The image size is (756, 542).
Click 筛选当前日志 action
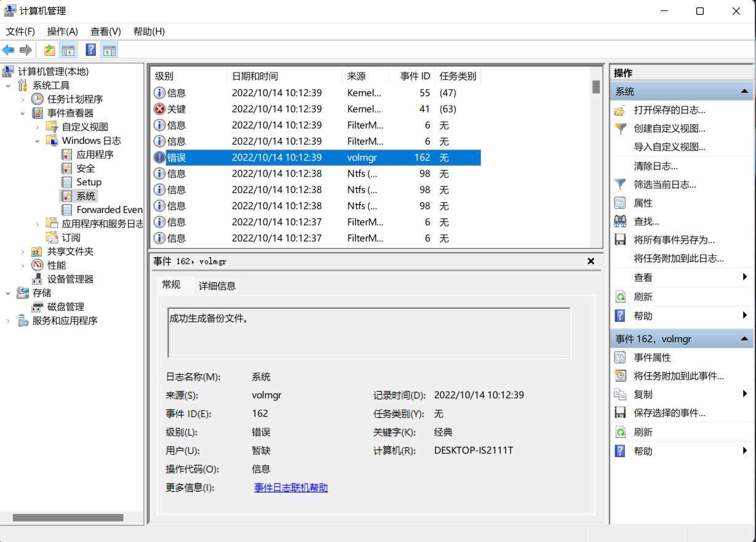click(665, 185)
